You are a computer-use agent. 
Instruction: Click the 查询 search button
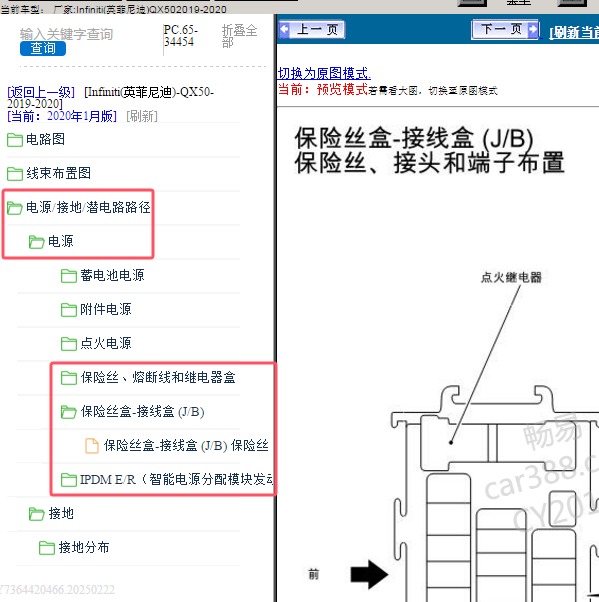(43, 48)
